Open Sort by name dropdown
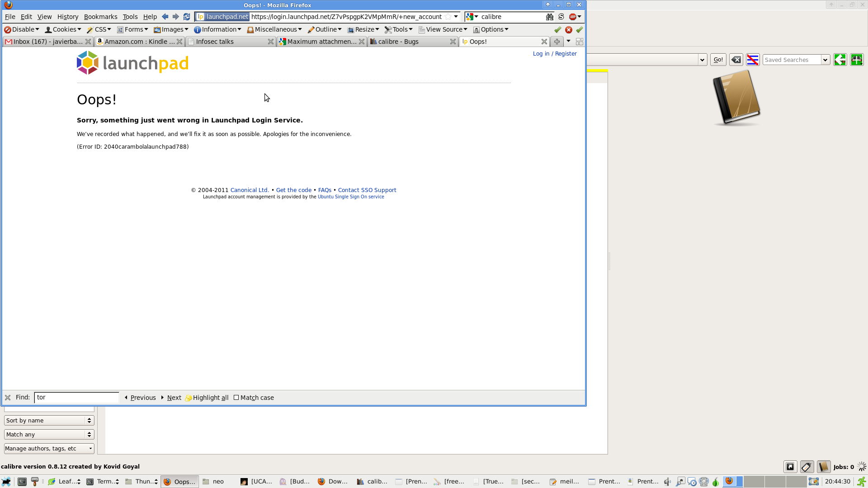Image resolution: width=868 pixels, height=488 pixels. click(x=49, y=420)
